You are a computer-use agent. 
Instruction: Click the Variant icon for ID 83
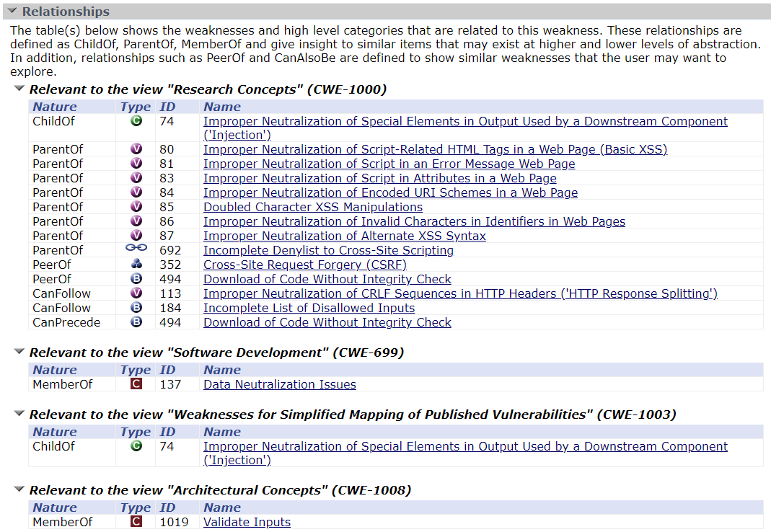136,177
